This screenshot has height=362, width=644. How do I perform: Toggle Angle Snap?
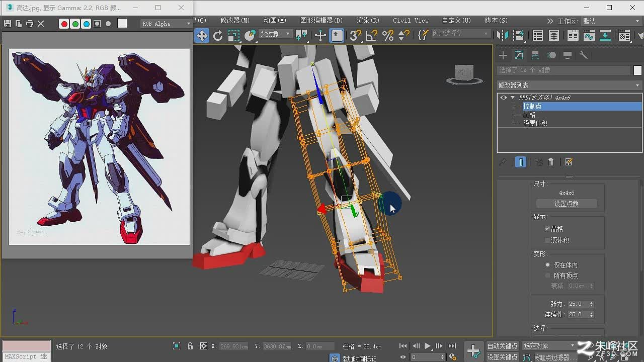click(371, 35)
